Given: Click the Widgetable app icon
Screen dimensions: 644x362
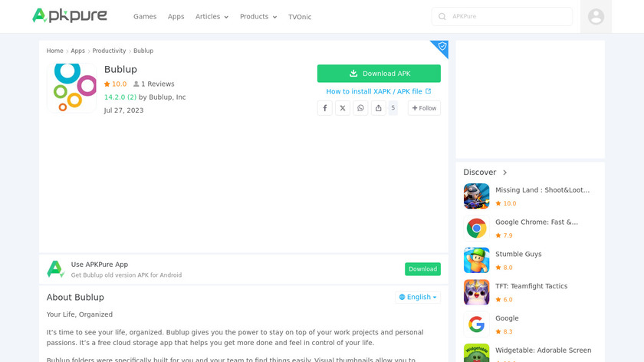Looking at the screenshot, I should click(476, 353).
